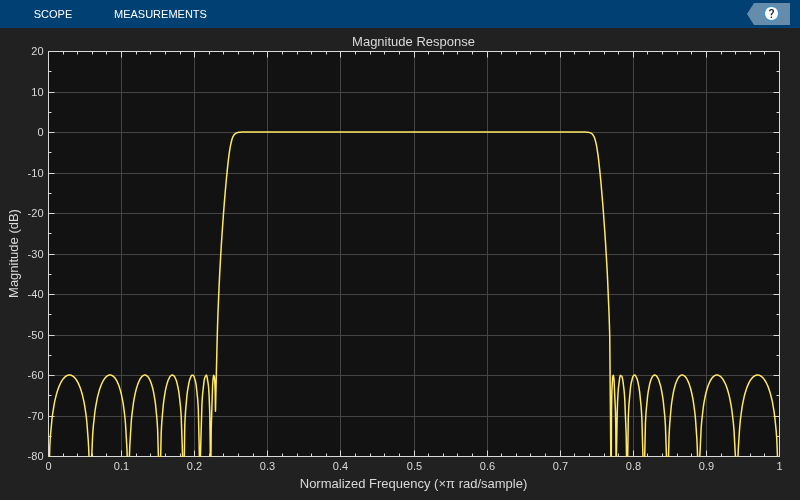Click the -30 tick label on y-axis

pos(36,254)
